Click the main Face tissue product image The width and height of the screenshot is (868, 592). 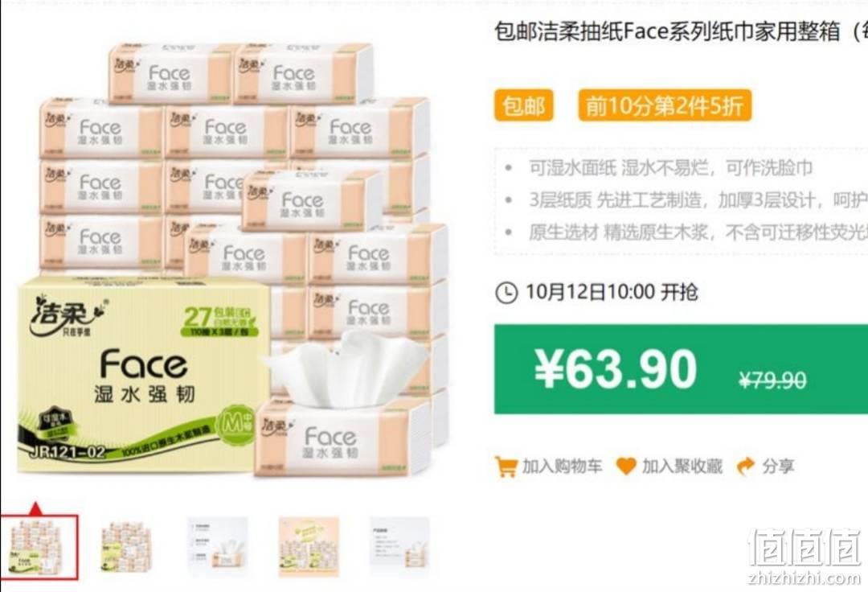tap(232, 259)
